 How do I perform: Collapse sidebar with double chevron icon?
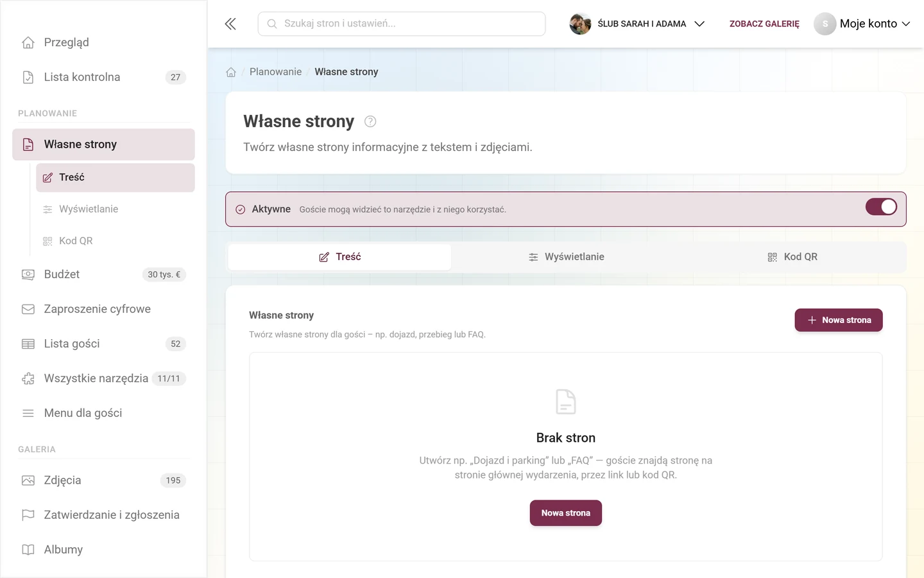tap(230, 24)
